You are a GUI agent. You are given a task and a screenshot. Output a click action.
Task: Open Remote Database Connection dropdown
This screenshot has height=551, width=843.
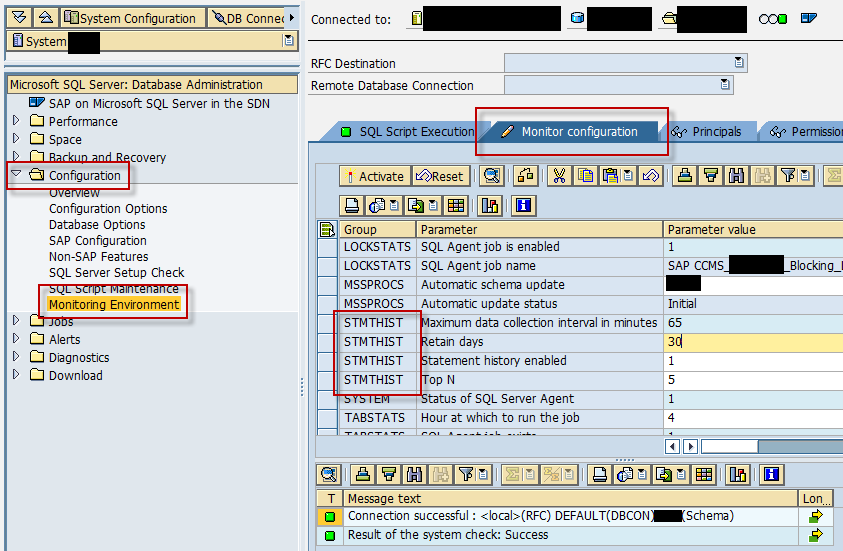[x=725, y=84]
